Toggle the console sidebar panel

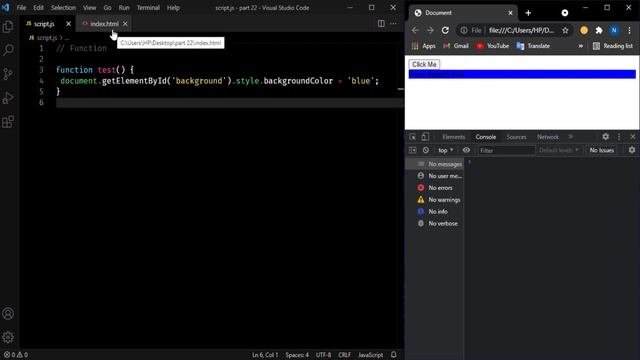(413, 150)
